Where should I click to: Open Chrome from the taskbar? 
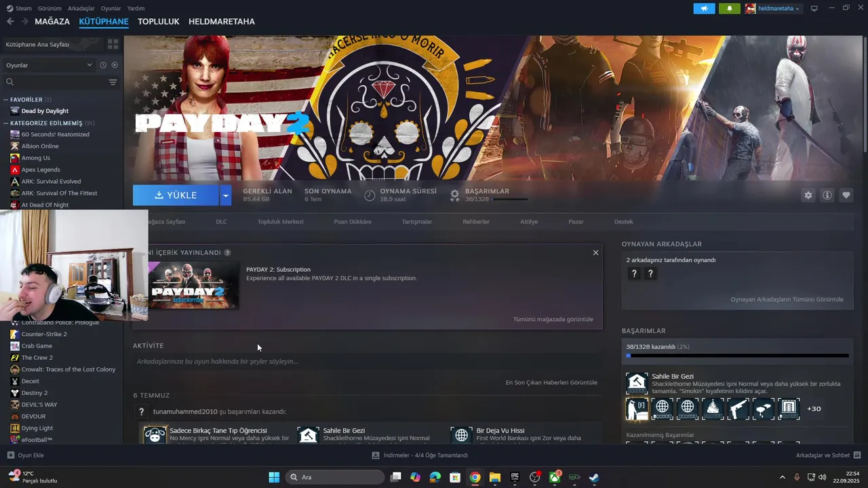pos(475,477)
